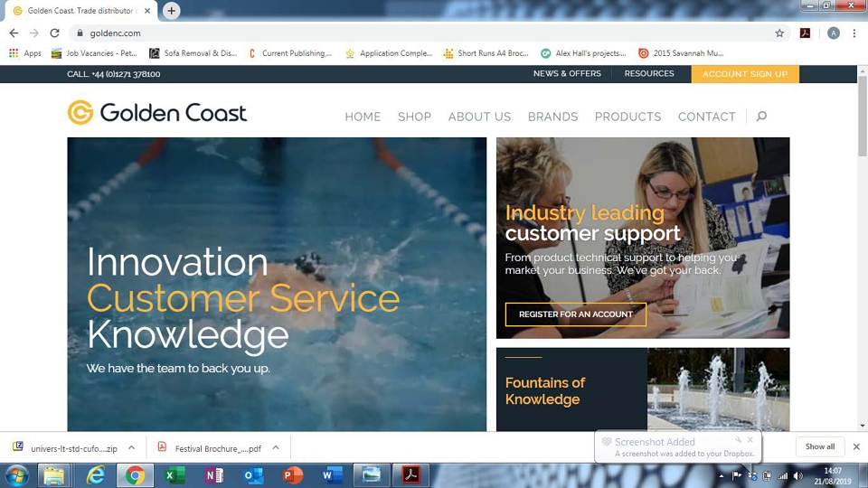Viewport: 868px width, 488px height.
Task: Bookmark this page with star icon
Action: (x=779, y=33)
